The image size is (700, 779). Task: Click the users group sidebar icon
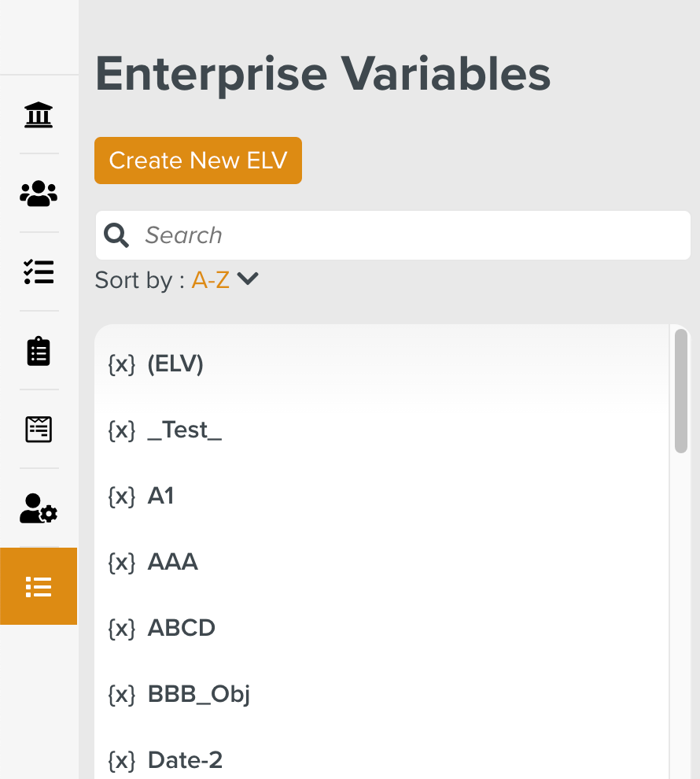tap(39, 194)
